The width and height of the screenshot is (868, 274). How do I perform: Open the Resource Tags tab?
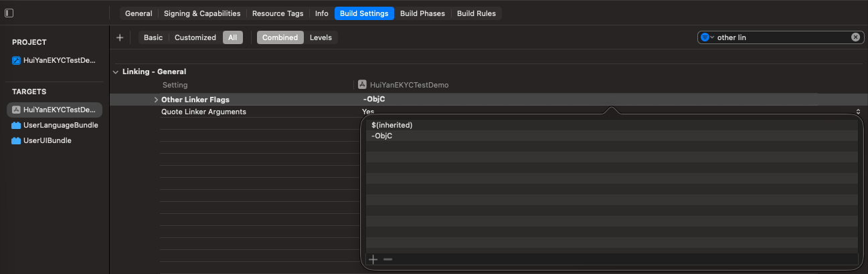click(x=278, y=13)
